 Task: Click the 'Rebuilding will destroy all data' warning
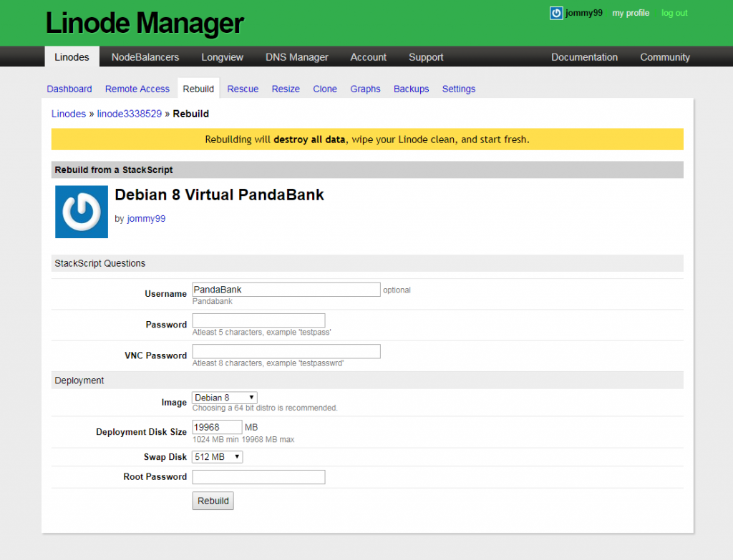367,139
